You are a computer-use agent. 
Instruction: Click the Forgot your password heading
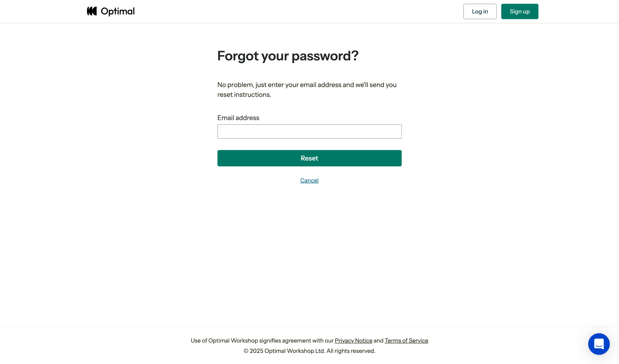coord(288,56)
